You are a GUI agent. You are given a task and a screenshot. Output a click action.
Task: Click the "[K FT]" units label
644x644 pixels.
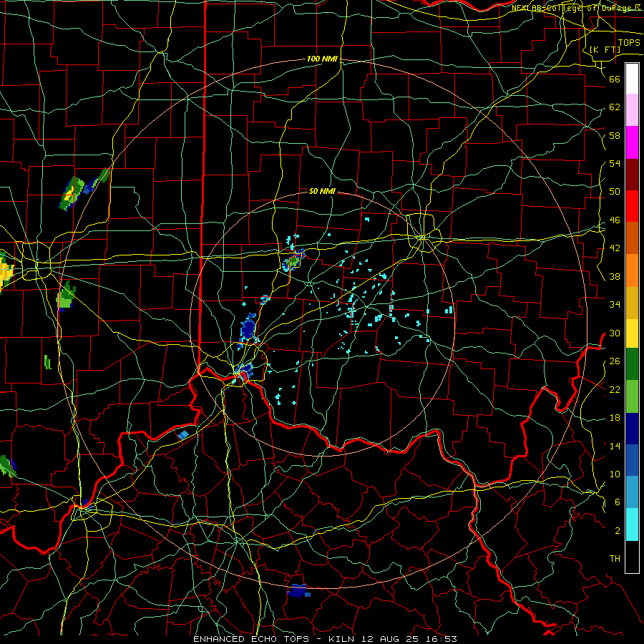[605, 49]
